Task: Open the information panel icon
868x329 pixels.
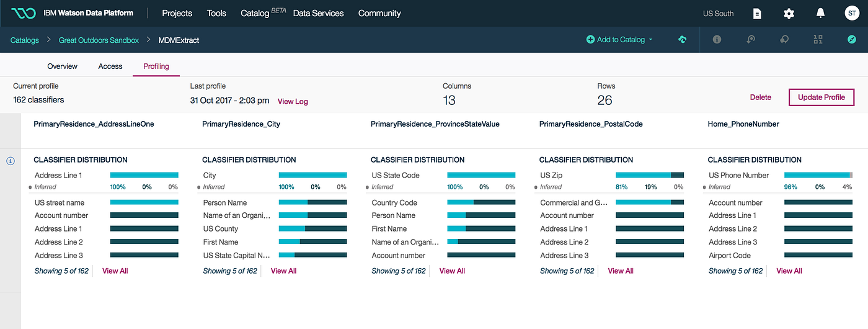Action: click(717, 40)
